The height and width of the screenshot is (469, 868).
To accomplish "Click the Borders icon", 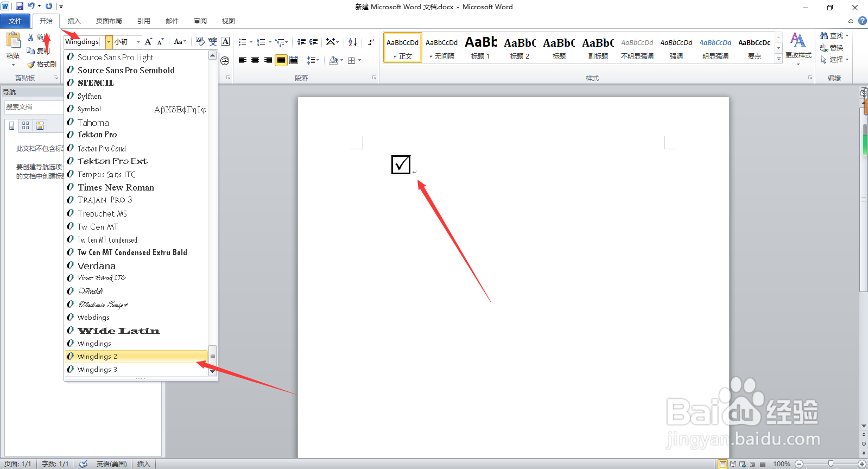I will point(352,60).
